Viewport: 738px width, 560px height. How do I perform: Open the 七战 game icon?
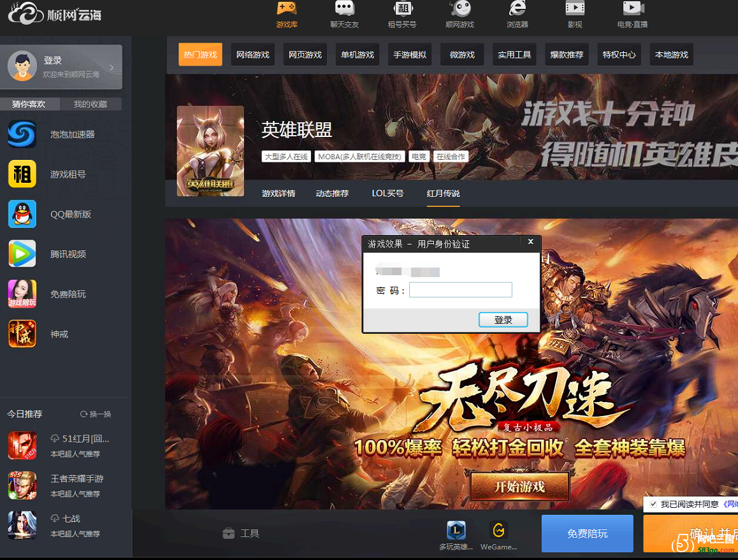click(22, 525)
